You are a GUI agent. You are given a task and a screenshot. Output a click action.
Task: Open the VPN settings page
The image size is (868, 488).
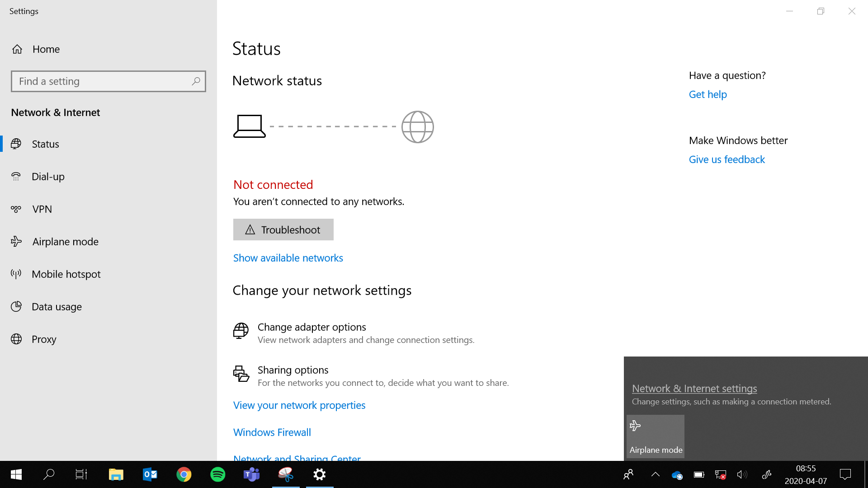(x=42, y=209)
